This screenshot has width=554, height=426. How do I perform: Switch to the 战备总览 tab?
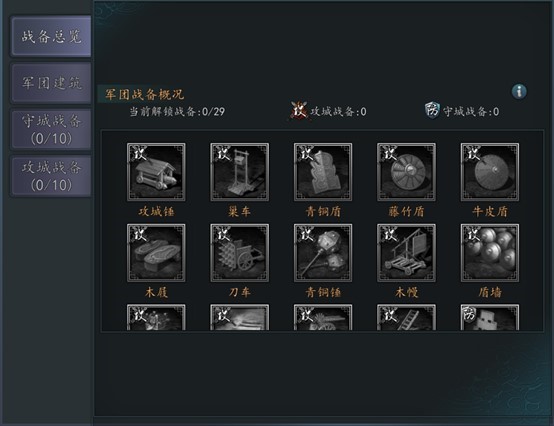coord(51,36)
